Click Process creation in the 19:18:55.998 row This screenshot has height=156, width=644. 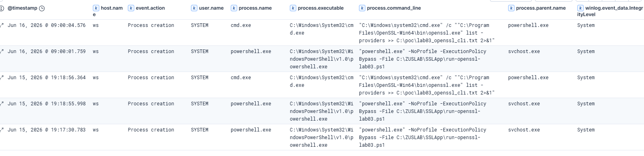[151, 104]
